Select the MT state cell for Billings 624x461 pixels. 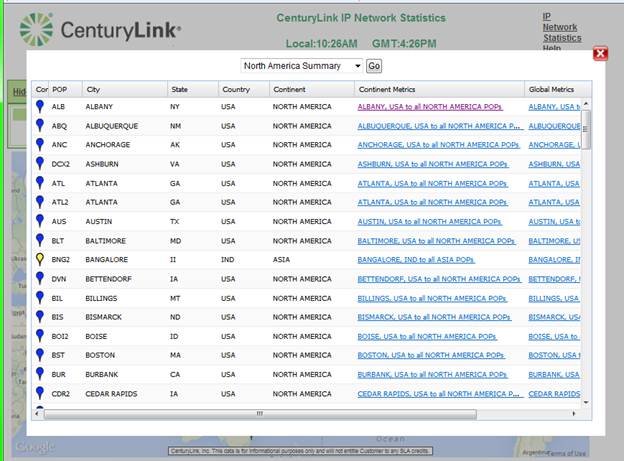coord(175,298)
